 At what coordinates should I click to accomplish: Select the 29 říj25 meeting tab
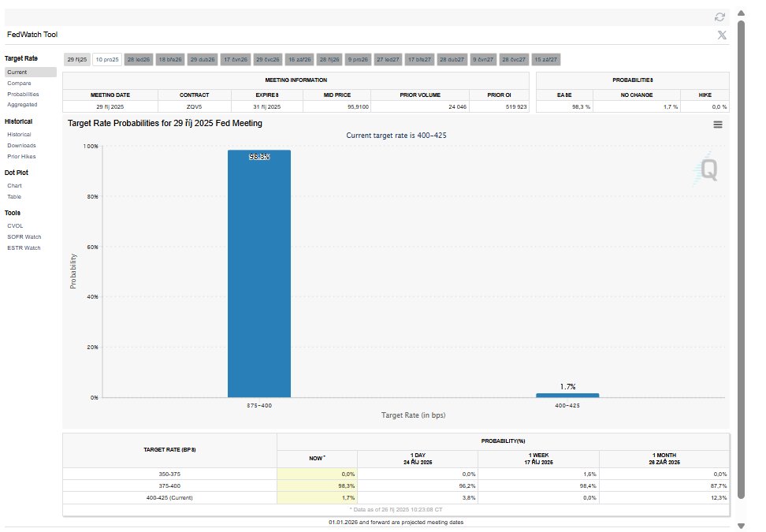(x=77, y=60)
